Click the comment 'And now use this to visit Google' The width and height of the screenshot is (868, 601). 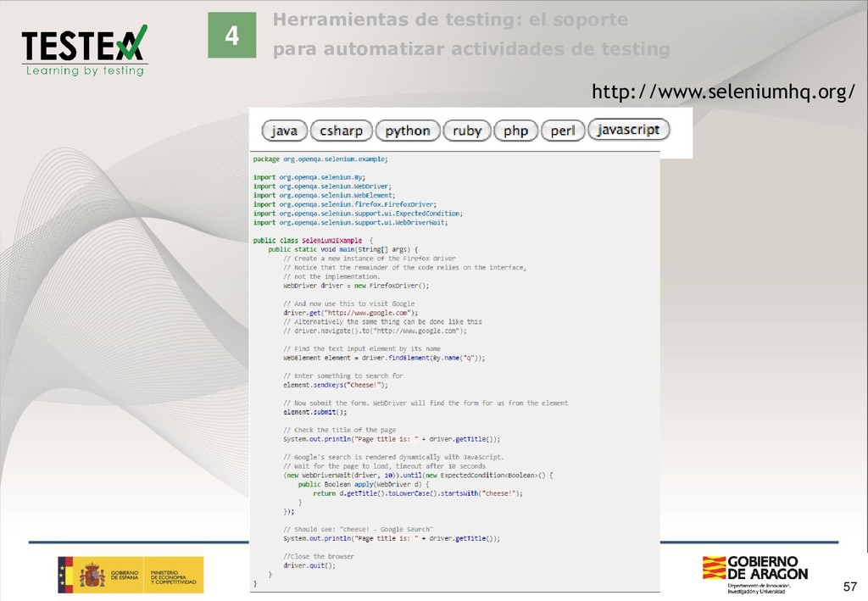pyautogui.click(x=348, y=303)
